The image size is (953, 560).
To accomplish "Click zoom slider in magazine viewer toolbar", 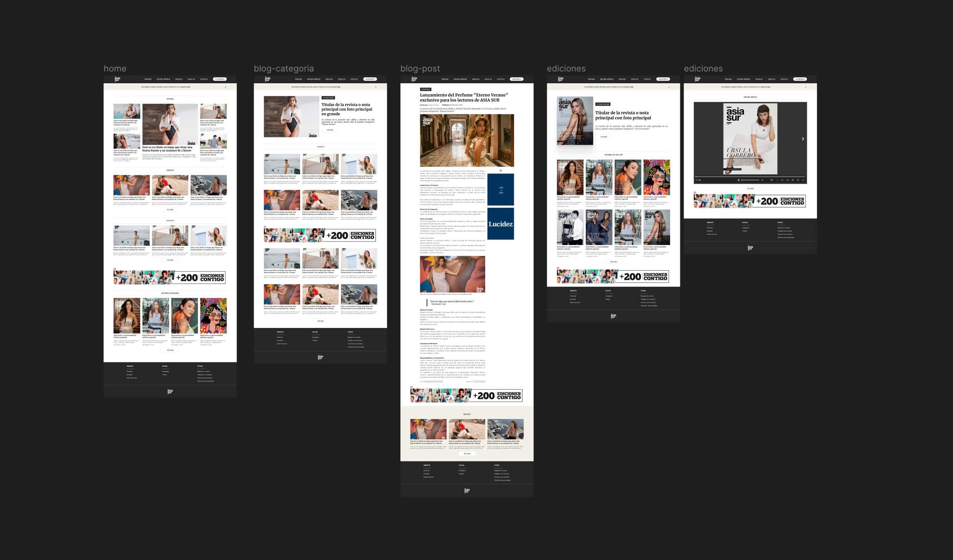I will 750,180.
